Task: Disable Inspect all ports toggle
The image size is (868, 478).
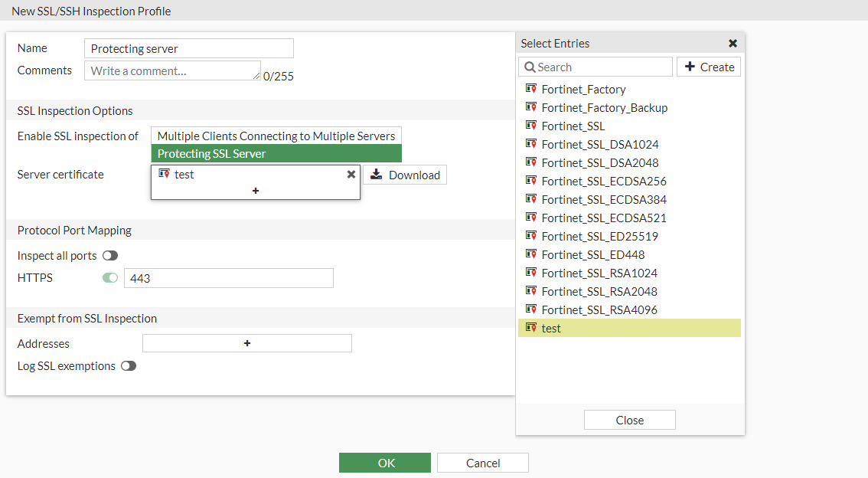Action: pyautogui.click(x=109, y=255)
